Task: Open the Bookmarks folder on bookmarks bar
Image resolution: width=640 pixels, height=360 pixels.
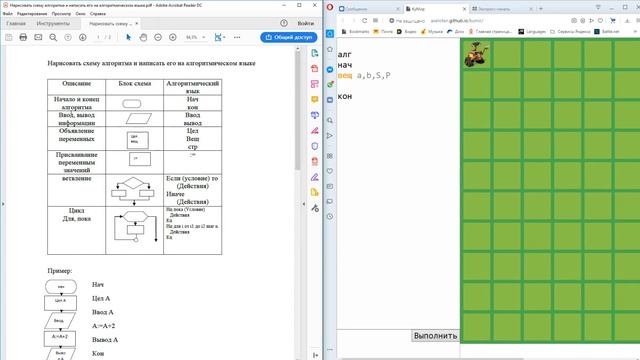Action: pos(355,31)
